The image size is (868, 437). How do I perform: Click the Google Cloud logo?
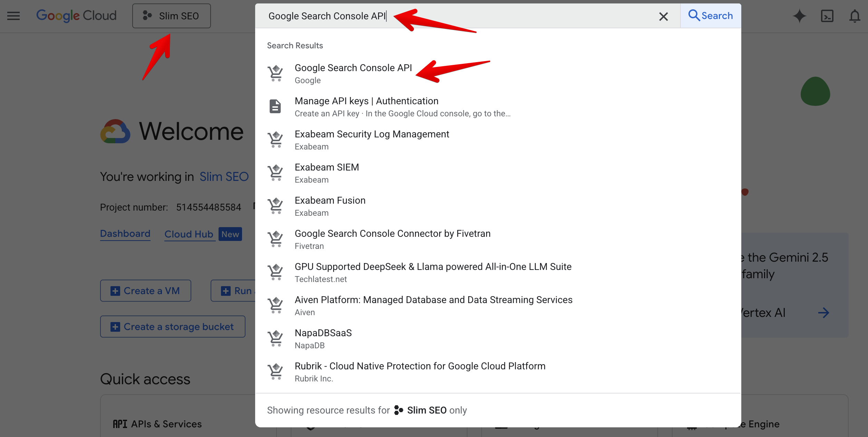(76, 16)
